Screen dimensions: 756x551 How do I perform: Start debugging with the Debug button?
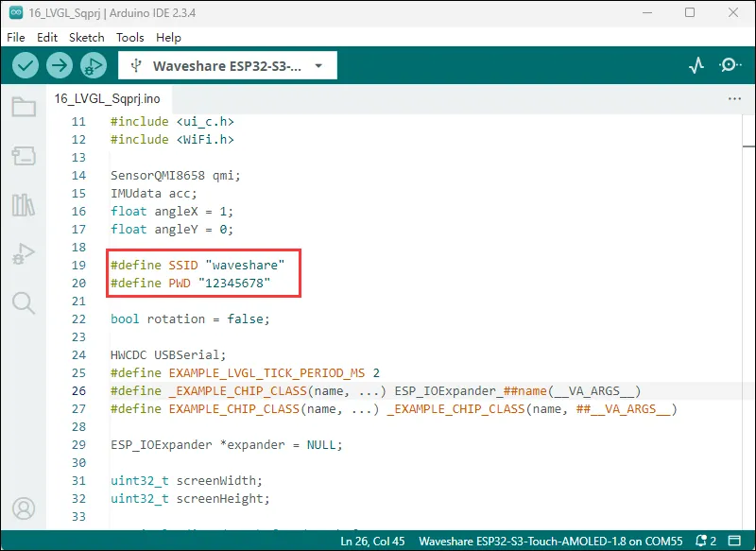tap(93, 65)
